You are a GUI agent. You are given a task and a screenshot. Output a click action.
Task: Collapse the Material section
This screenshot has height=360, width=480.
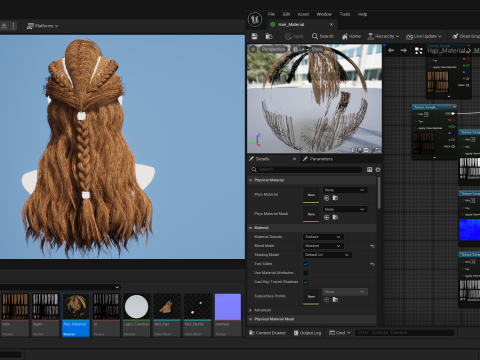(250, 228)
